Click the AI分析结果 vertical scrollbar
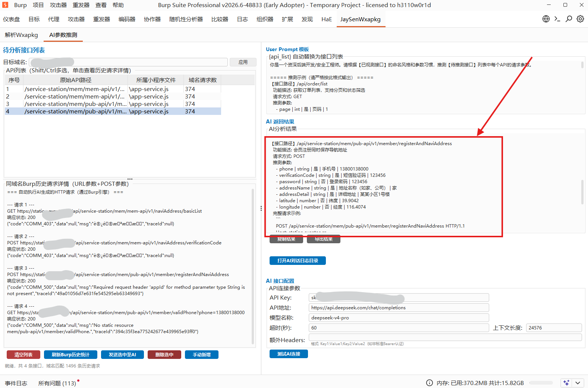Screen dimensions: 588x388 pos(582,192)
